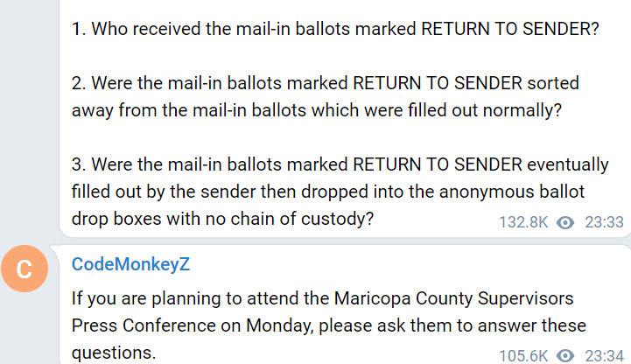
Task: Click question 3 line starting '3. Were the mail-in'
Action: point(340,164)
